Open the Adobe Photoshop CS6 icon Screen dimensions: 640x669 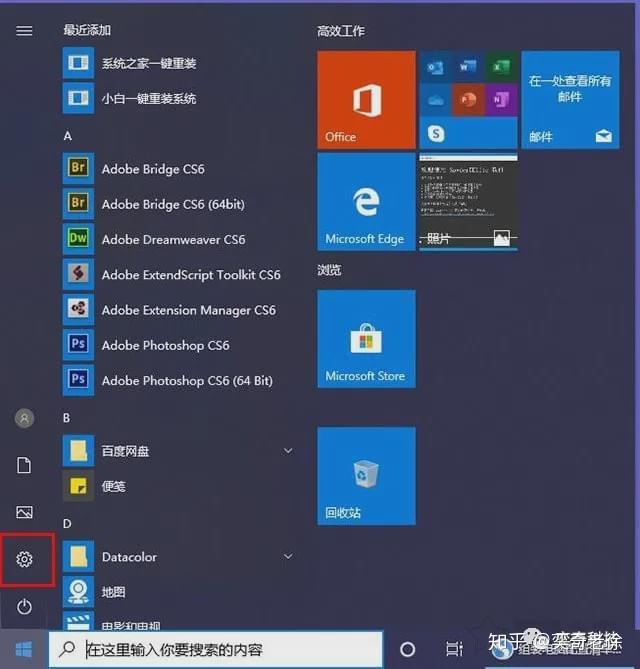78,345
